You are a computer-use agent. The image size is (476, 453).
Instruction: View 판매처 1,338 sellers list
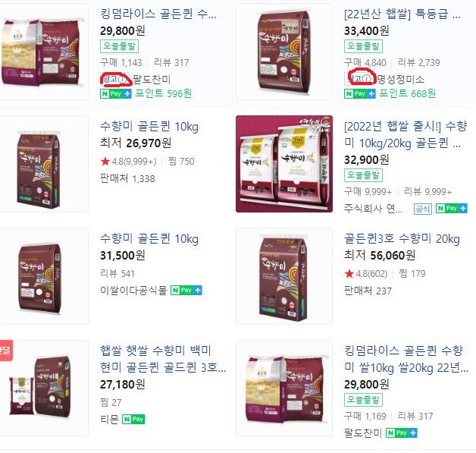point(127,178)
